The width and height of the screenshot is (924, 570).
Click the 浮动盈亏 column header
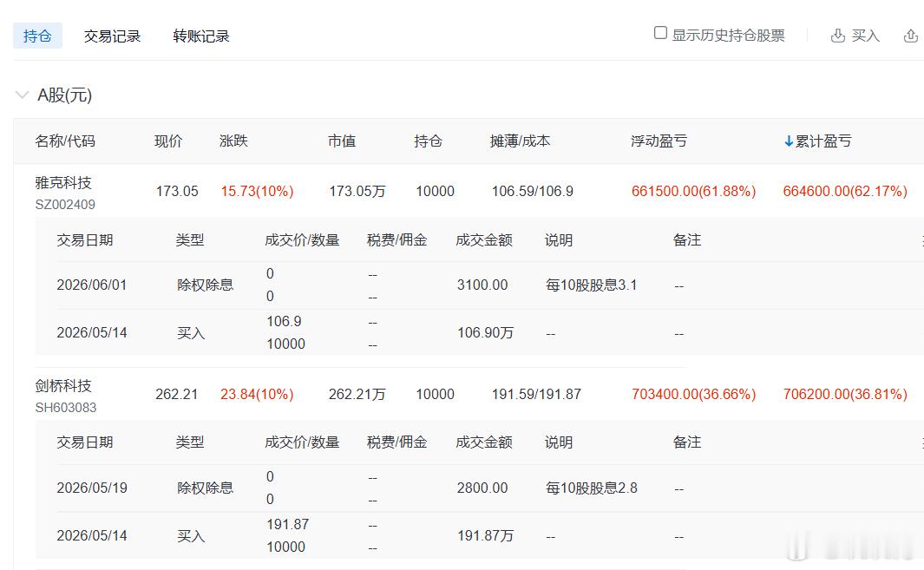click(659, 141)
